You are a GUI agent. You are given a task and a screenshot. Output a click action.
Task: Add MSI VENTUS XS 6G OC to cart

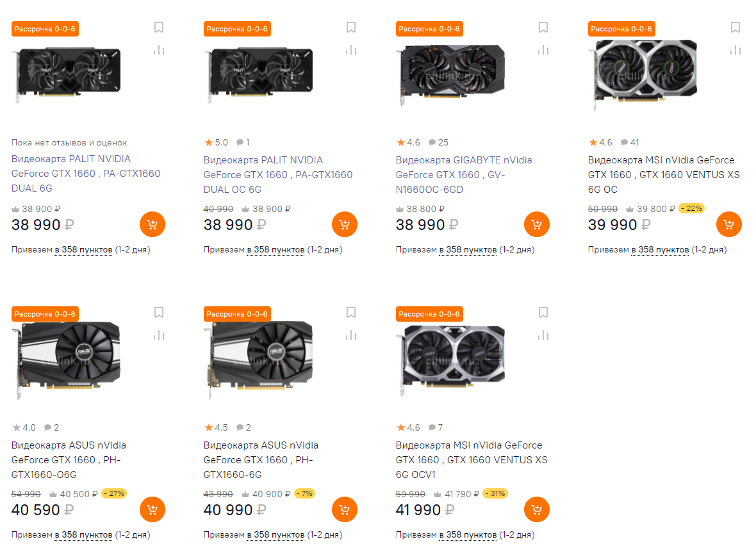[729, 224]
